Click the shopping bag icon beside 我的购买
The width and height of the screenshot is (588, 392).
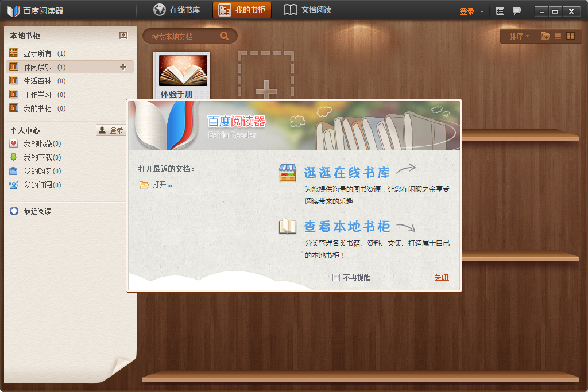(14, 171)
